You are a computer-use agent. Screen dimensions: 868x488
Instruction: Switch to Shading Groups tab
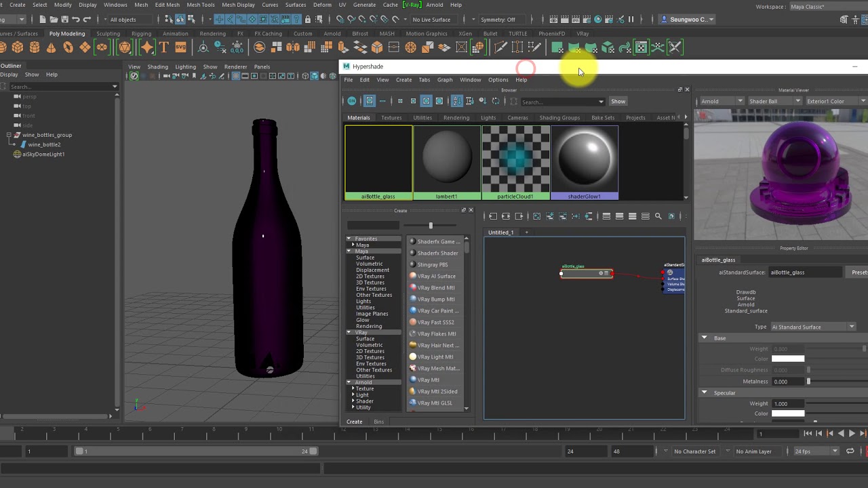(559, 118)
